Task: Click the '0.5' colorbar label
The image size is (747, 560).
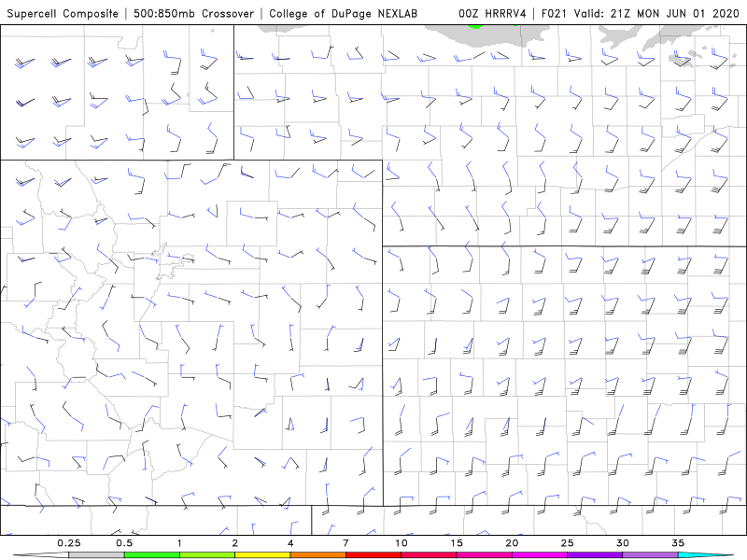Action: [124, 543]
